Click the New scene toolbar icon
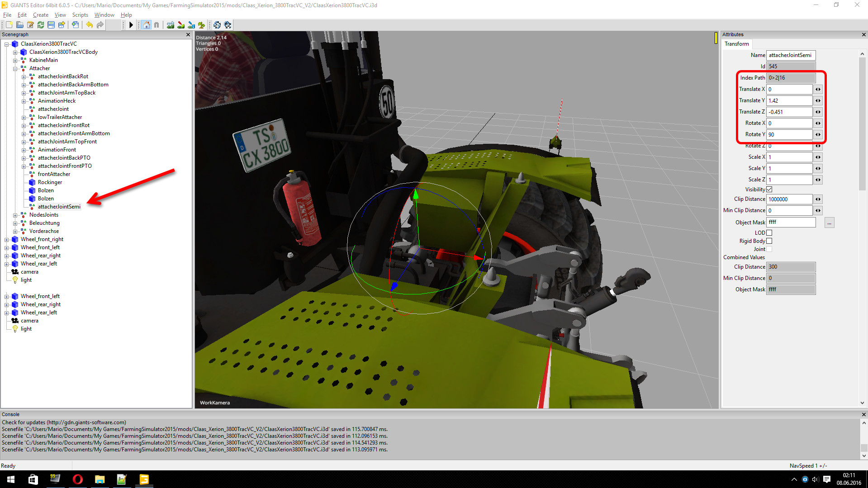 [x=9, y=25]
